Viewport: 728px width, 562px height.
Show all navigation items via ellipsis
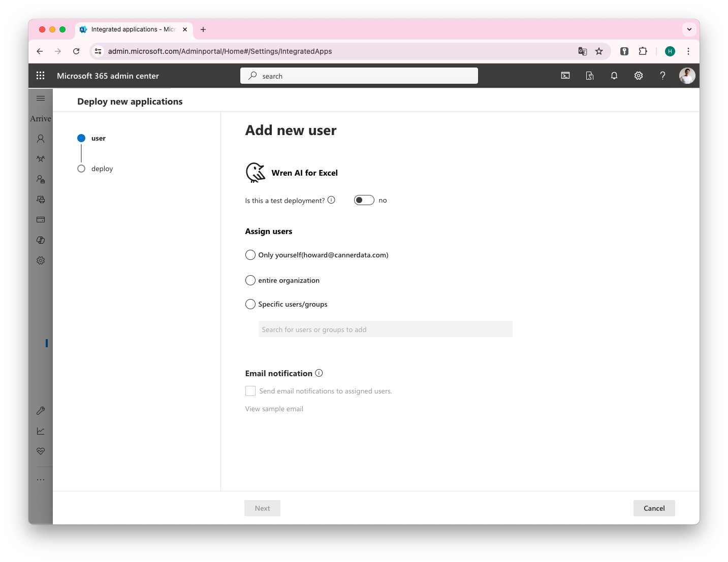41,480
